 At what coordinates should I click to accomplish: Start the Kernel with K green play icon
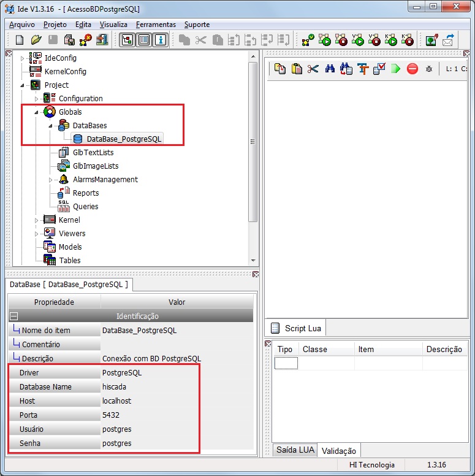391,40
